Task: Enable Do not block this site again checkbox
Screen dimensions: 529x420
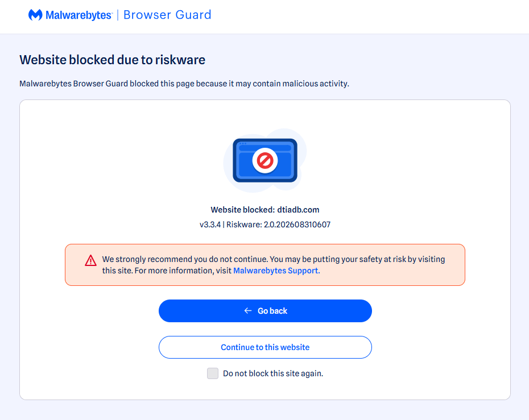Action: click(x=213, y=373)
